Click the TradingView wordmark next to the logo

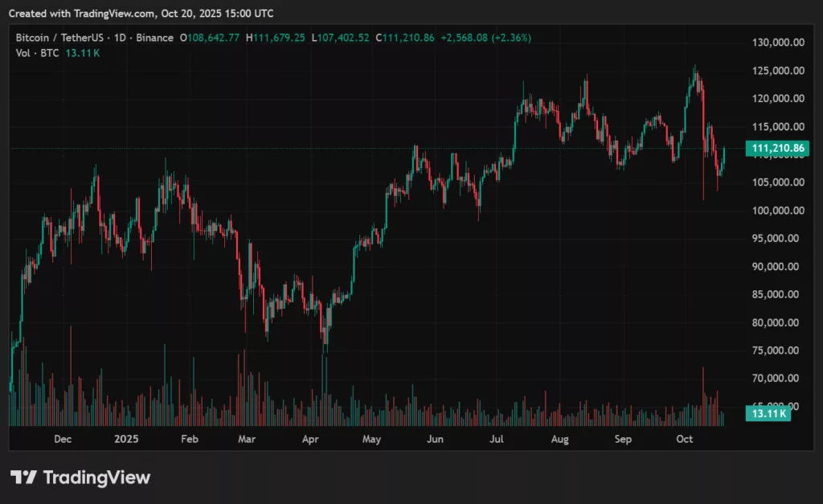[98, 477]
